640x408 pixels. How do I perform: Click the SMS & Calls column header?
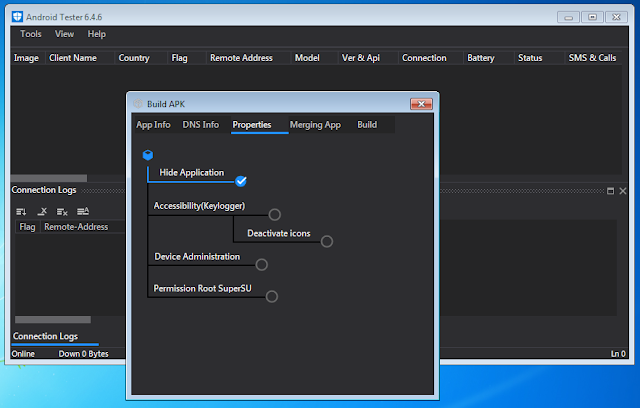(x=593, y=58)
